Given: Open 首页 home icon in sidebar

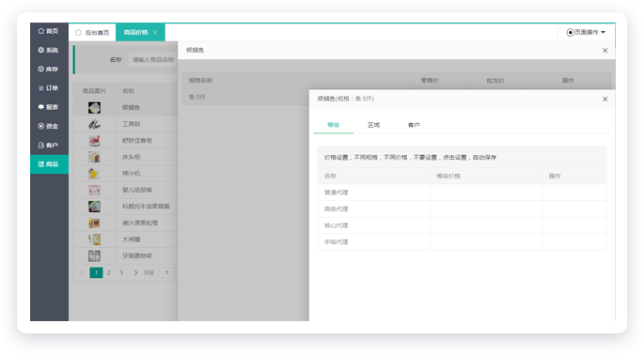Looking at the screenshot, I should click(x=41, y=31).
